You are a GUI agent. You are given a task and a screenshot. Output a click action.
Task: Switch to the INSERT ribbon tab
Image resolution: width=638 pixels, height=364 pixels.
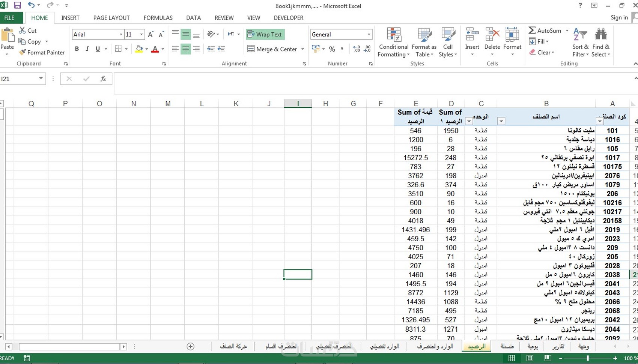point(70,18)
